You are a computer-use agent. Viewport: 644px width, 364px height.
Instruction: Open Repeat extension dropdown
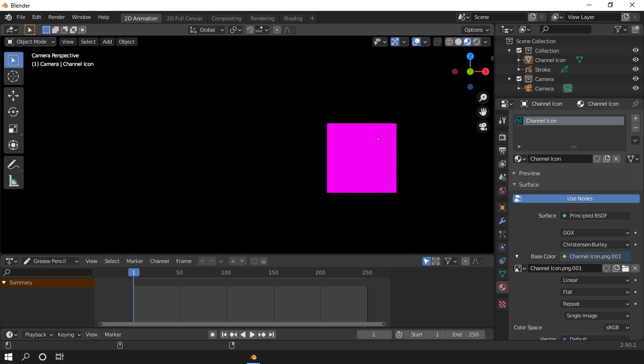pos(596,304)
